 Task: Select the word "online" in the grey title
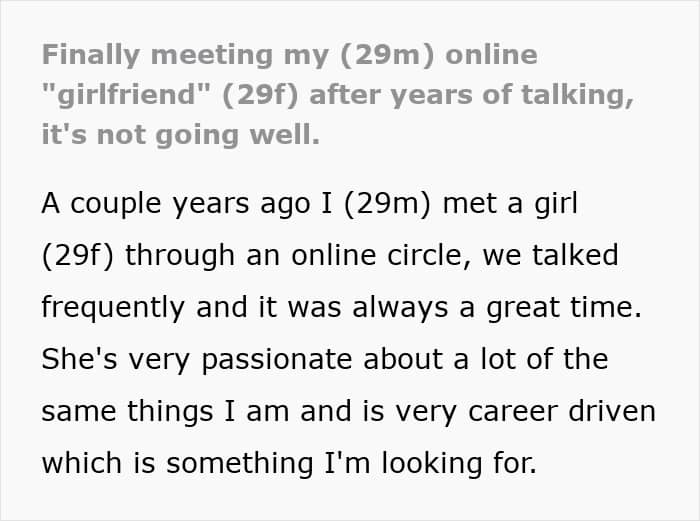pos(491,54)
